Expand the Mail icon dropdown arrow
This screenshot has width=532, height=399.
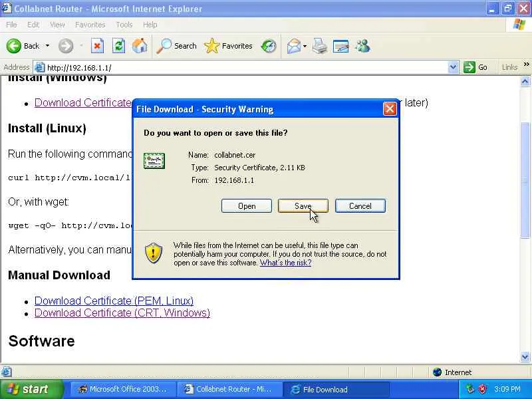pyautogui.click(x=305, y=46)
